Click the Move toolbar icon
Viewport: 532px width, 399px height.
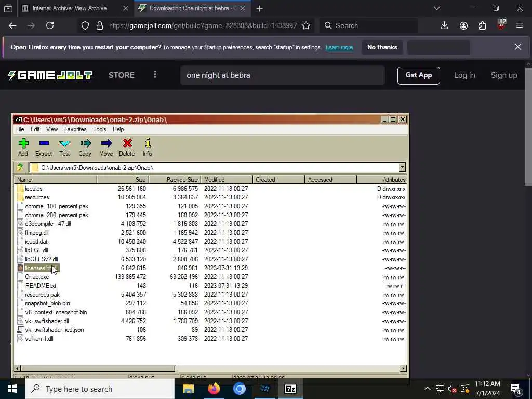[106, 147]
